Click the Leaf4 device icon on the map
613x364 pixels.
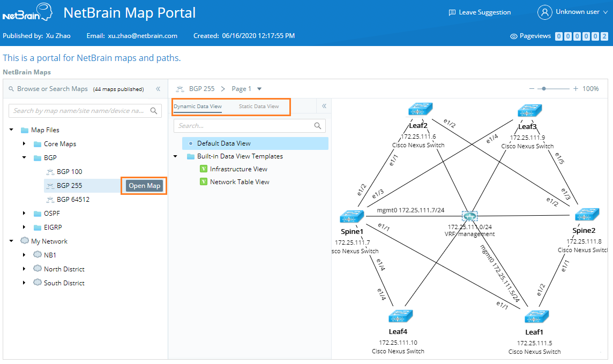click(400, 316)
